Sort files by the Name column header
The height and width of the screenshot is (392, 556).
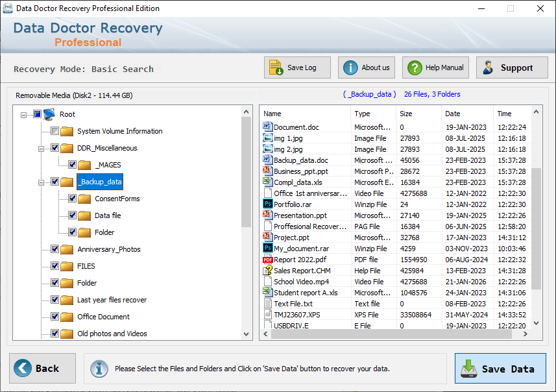(306, 114)
